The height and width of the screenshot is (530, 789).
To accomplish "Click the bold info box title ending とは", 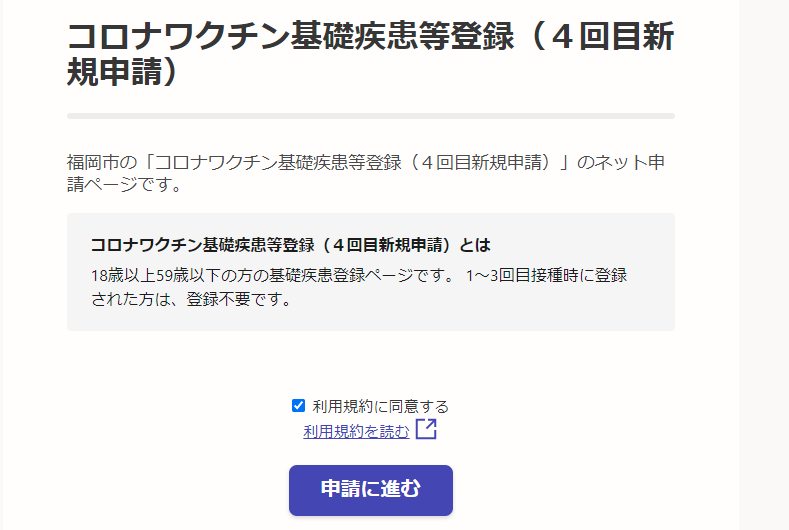I will [x=291, y=245].
